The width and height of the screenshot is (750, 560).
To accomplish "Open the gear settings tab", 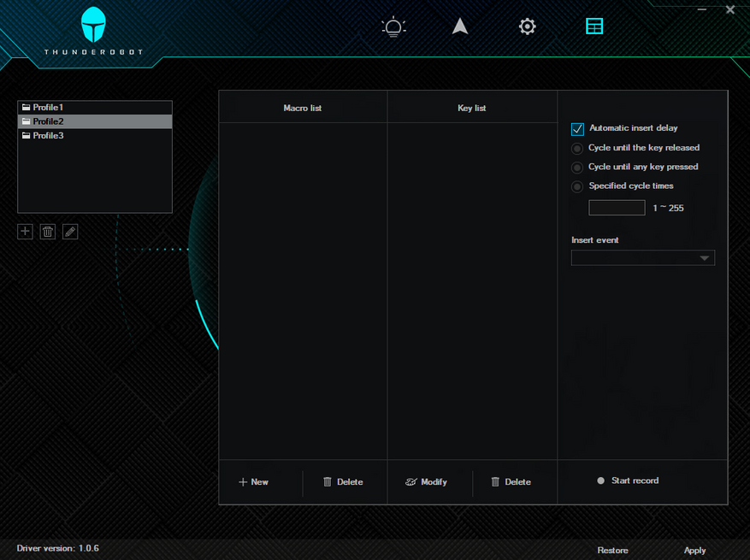I will click(527, 27).
